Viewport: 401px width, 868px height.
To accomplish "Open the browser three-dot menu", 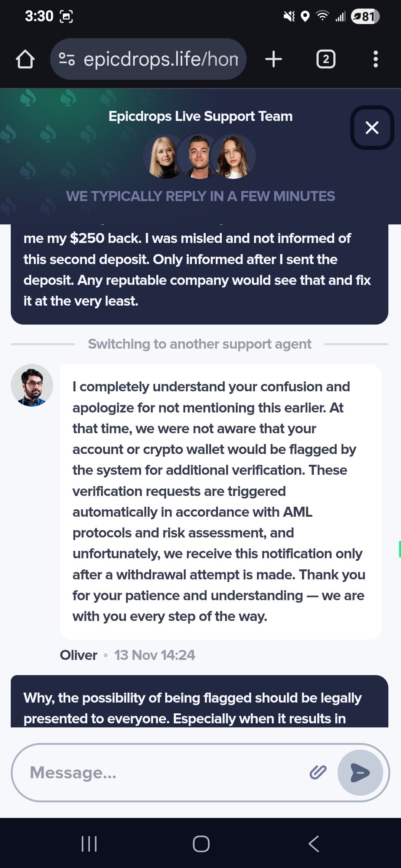I will (375, 59).
